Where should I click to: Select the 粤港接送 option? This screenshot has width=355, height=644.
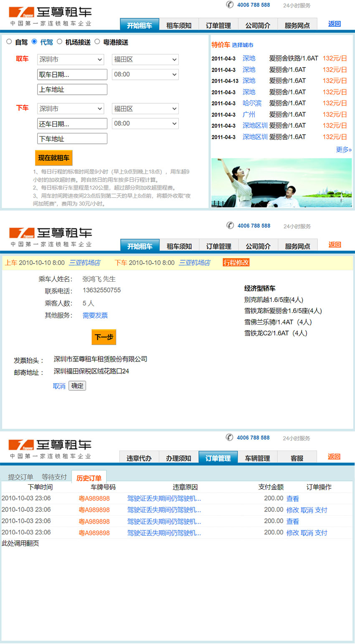click(97, 41)
